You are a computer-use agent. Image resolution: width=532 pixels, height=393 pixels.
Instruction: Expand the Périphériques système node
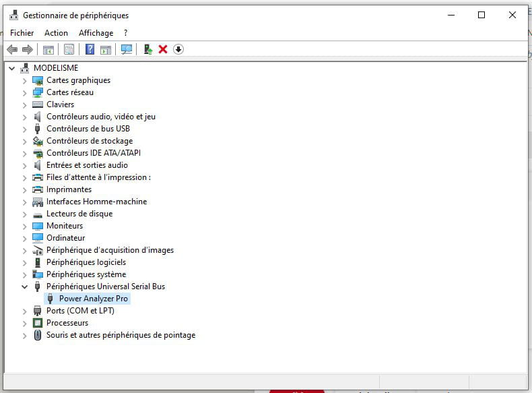tap(24, 275)
